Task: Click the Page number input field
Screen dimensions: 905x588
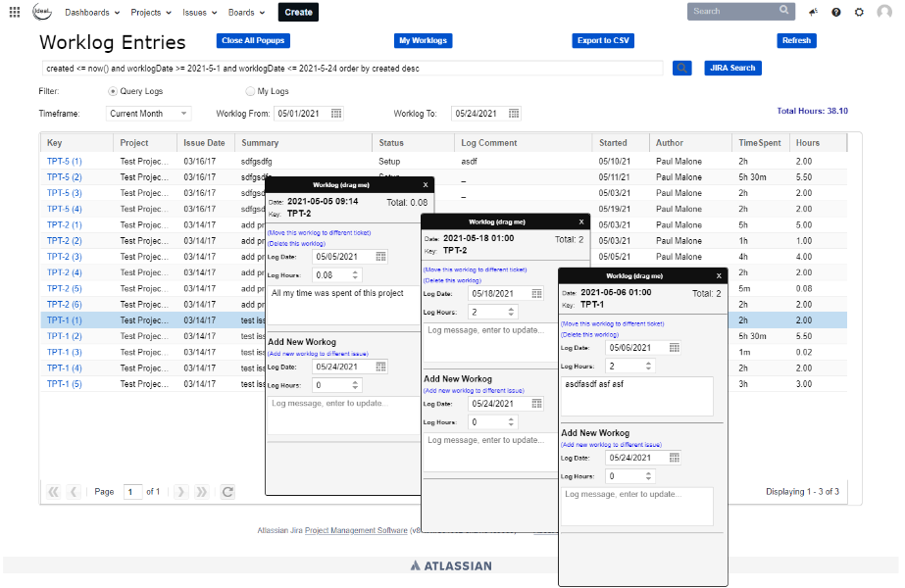Action: (132, 491)
